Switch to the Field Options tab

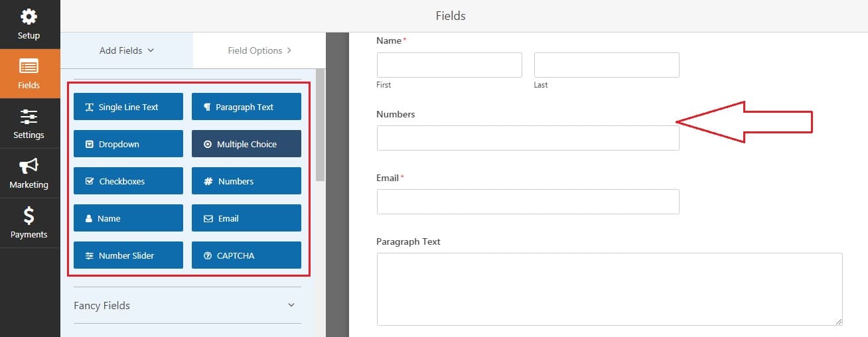259,50
